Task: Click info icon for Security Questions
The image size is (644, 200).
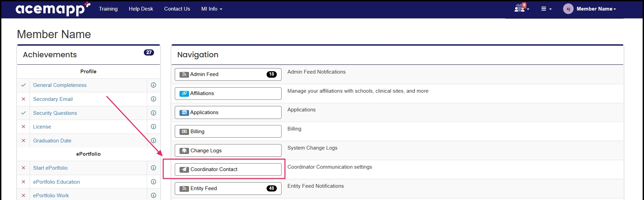Action: point(153,113)
